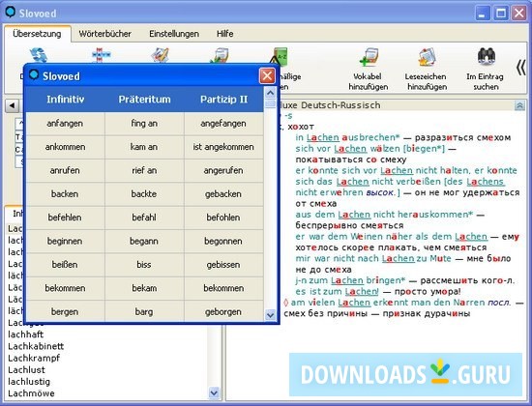This screenshot has width=532, height=406.
Task: Click the popup scrollbar down arrow
Action: [x=270, y=315]
